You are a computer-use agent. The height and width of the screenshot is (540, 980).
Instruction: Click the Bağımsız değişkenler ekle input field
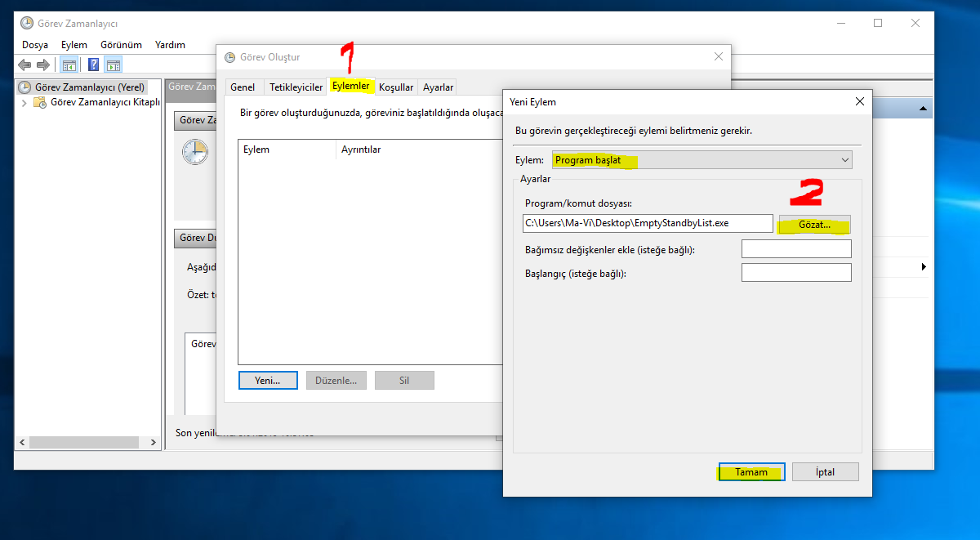(x=796, y=249)
